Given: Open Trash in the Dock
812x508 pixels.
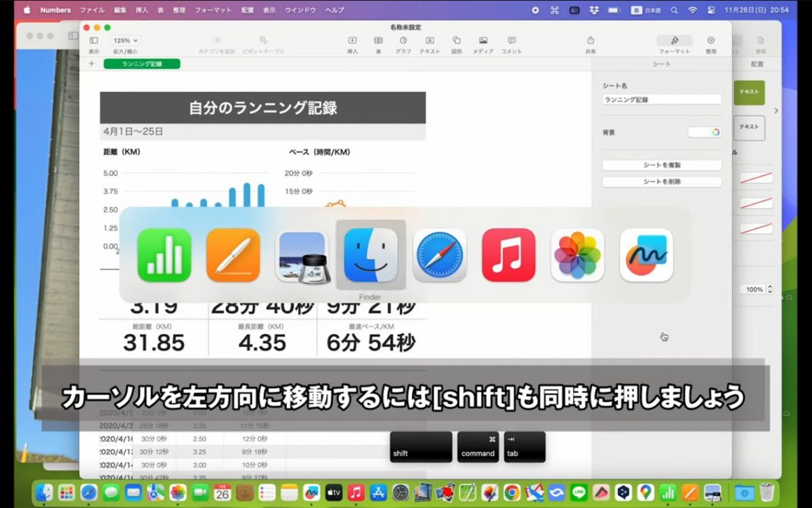Looking at the screenshot, I should click(x=767, y=492).
